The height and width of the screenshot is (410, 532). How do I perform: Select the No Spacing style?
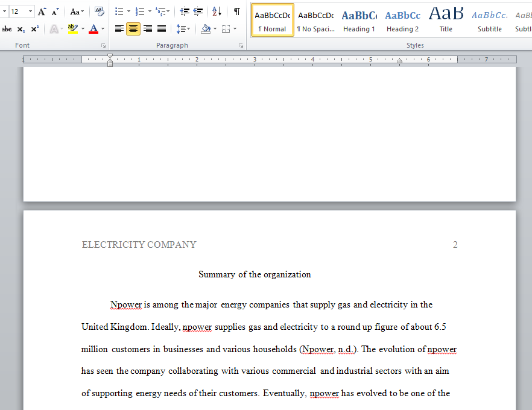[316, 20]
